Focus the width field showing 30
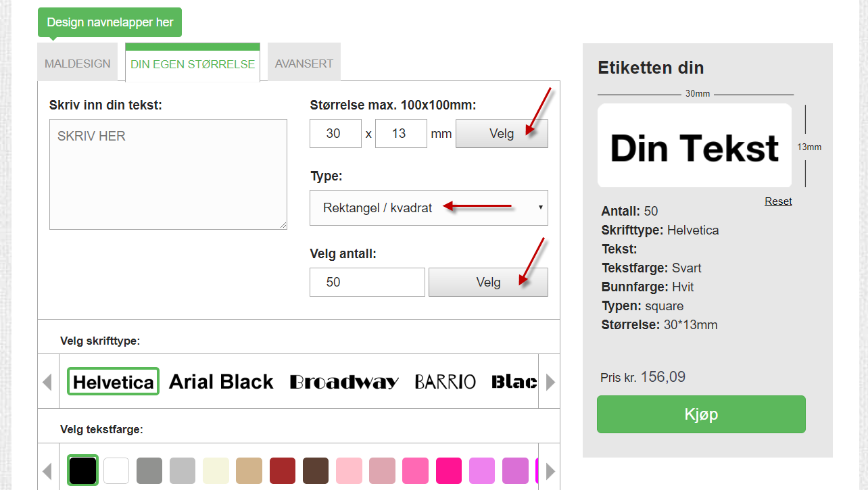This screenshot has height=490, width=868. pos(335,133)
